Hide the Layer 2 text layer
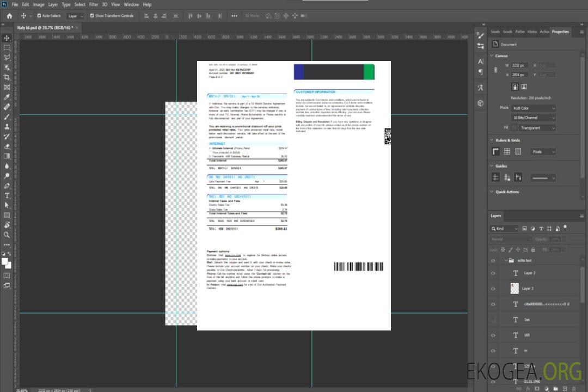Viewport: 588px width, 392px height. tap(493, 273)
